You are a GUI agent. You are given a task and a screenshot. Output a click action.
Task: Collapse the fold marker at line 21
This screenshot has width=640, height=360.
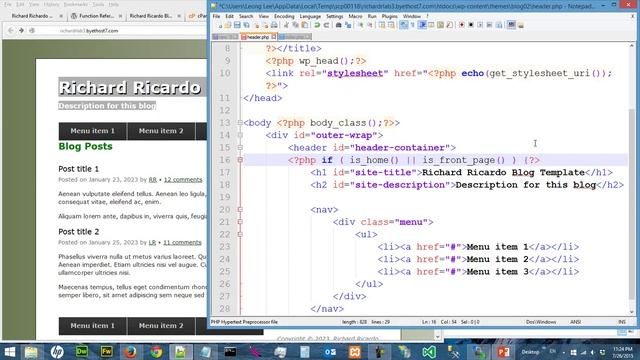240,222
